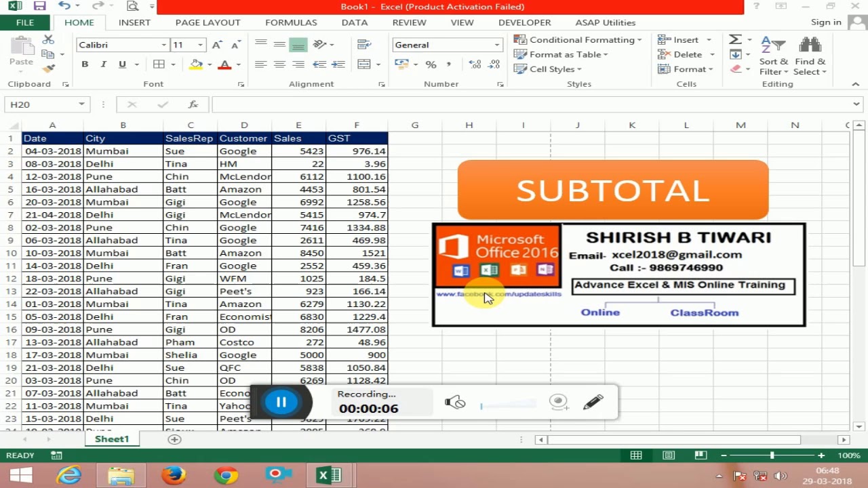This screenshot has width=868, height=488.
Task: Click the Cut scissors icon
Action: (48, 40)
